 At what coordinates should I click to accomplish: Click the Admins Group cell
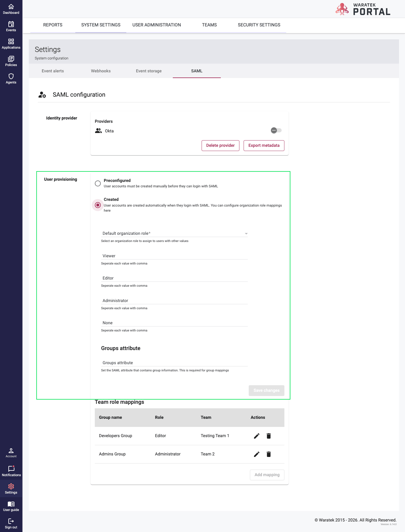pyautogui.click(x=112, y=454)
